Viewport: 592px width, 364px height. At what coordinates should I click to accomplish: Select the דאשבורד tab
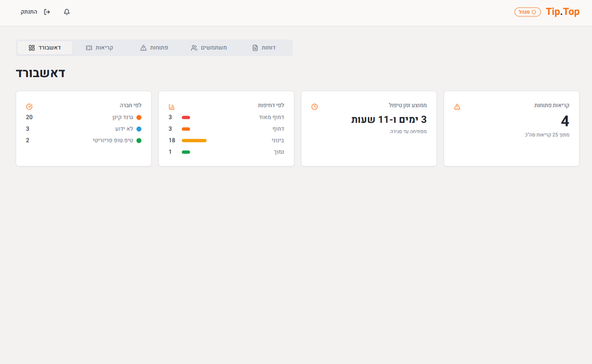coord(44,47)
